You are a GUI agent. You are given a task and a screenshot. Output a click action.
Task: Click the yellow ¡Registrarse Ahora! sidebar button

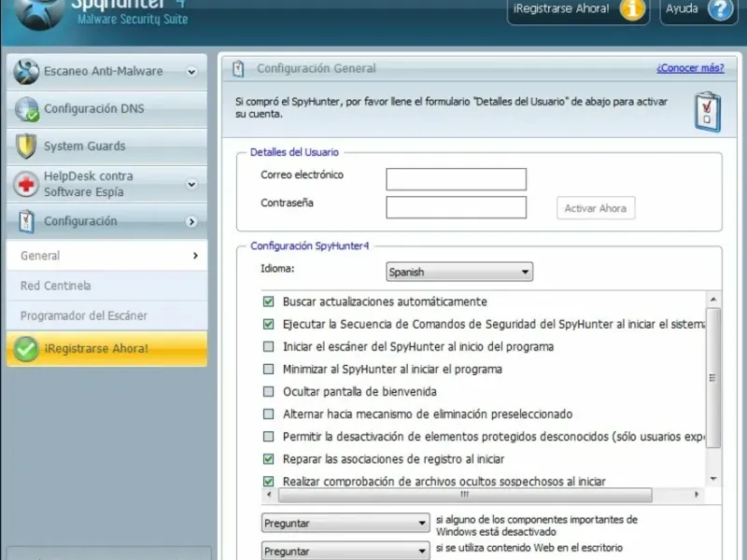[x=106, y=348]
